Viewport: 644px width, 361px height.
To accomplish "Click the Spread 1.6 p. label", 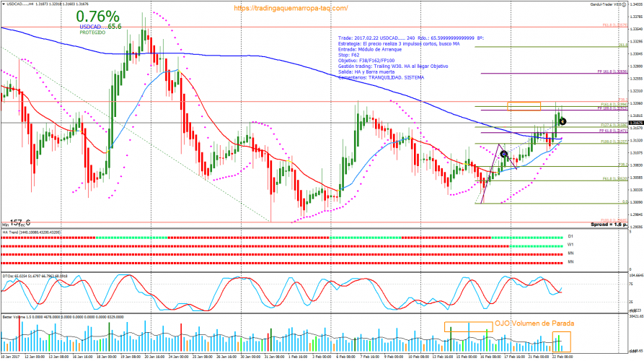I will pos(601,226).
